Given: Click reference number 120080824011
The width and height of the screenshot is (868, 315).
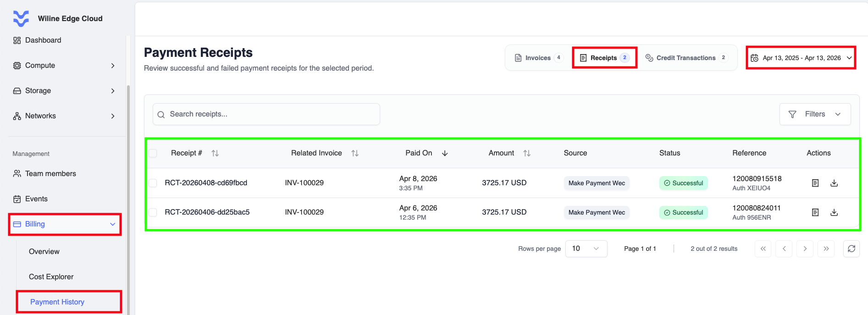Looking at the screenshot, I should coord(757,208).
